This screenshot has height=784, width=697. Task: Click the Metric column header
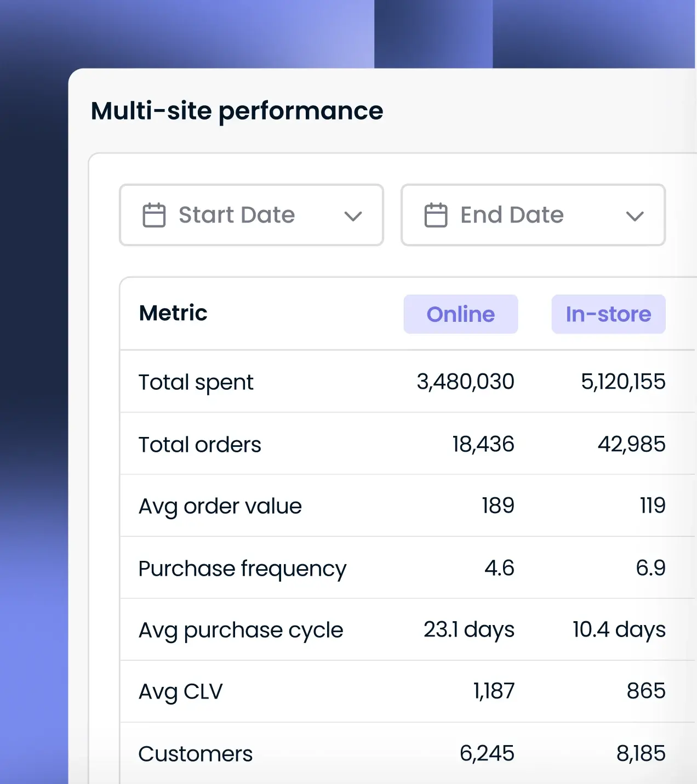coord(173,313)
